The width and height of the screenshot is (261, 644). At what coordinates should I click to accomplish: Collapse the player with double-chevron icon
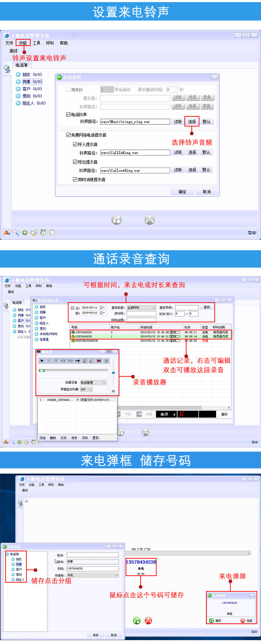pyautogui.click(x=106, y=361)
